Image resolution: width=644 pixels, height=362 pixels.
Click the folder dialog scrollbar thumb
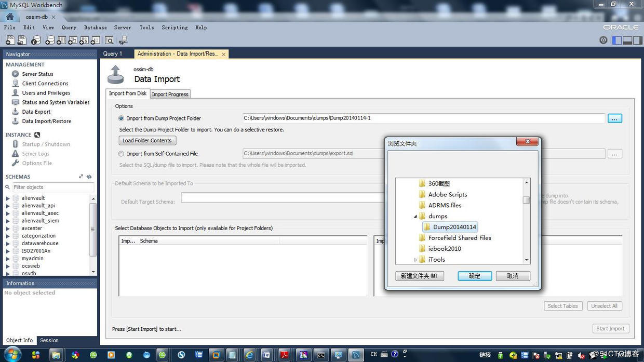pyautogui.click(x=527, y=200)
